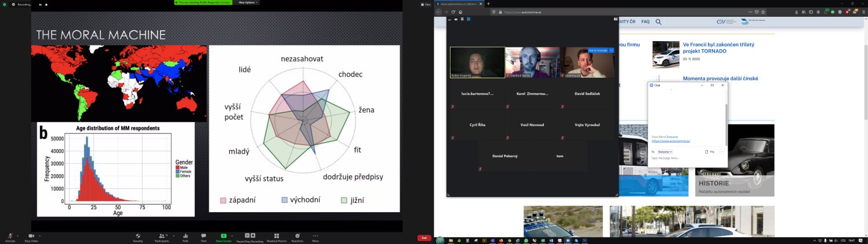Toggle Stop Video camera button
Viewport: 868px width, 244px height.
(x=31, y=235)
